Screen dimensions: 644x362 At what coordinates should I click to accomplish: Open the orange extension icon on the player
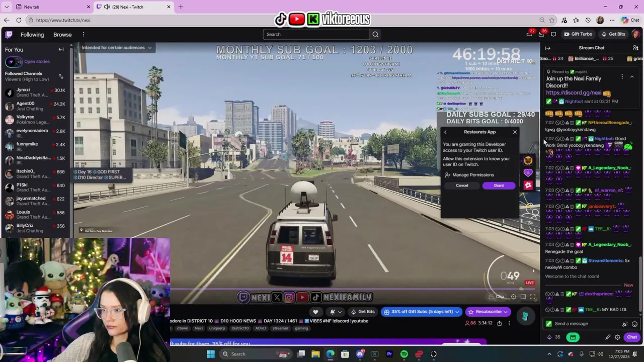(528, 161)
